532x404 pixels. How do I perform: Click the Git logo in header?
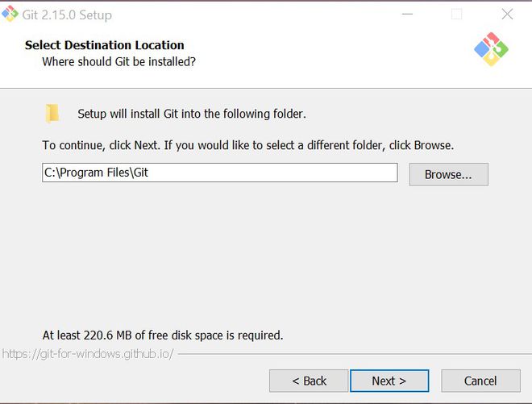[x=491, y=50]
